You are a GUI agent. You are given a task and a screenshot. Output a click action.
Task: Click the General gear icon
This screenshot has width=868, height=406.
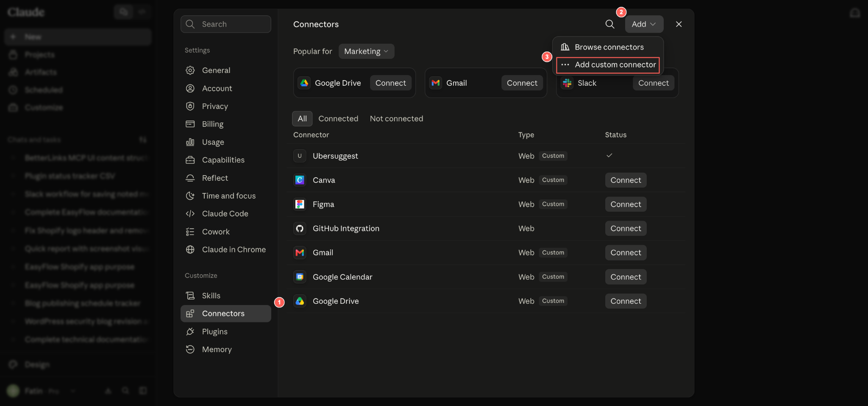(190, 70)
